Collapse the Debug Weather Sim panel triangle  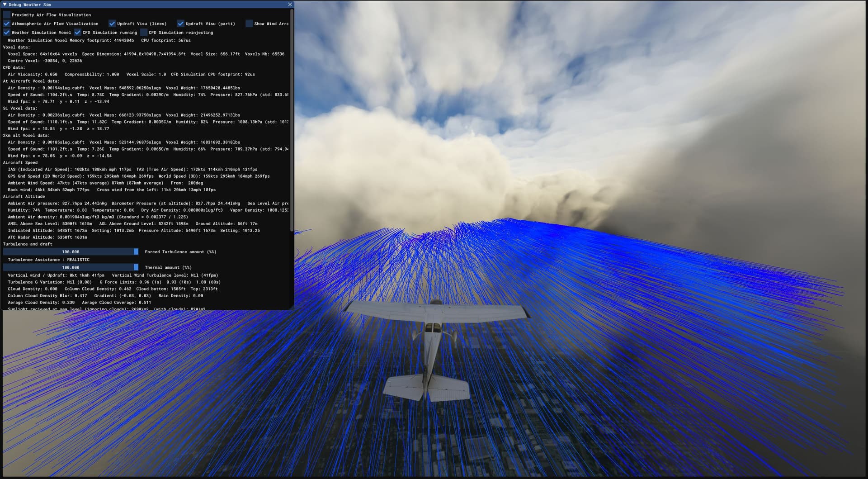tap(5, 5)
